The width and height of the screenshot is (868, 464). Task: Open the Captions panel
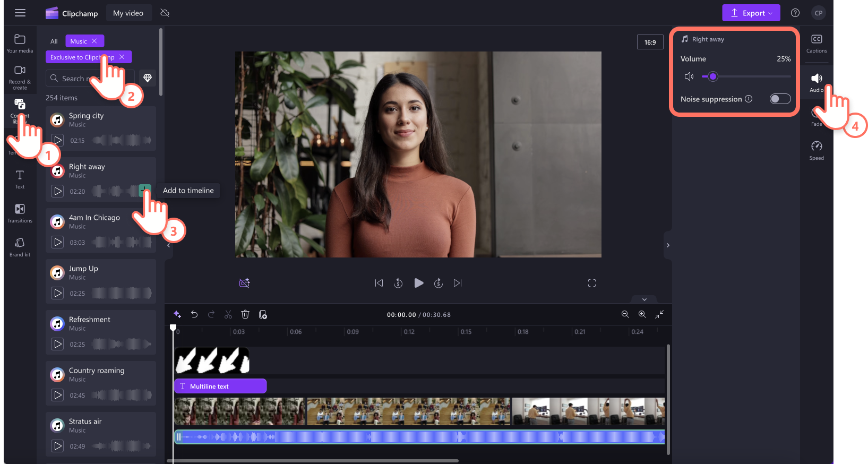coord(817,44)
